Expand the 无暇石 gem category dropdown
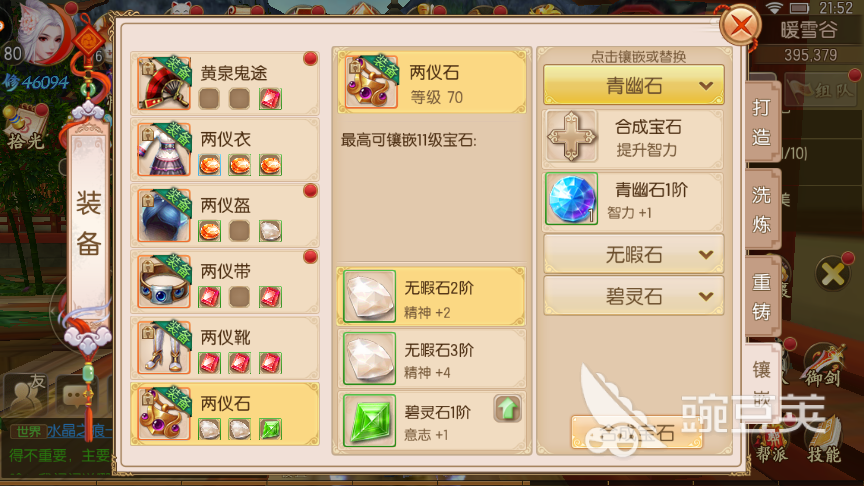The width and height of the screenshot is (864, 486). pyautogui.click(x=634, y=255)
